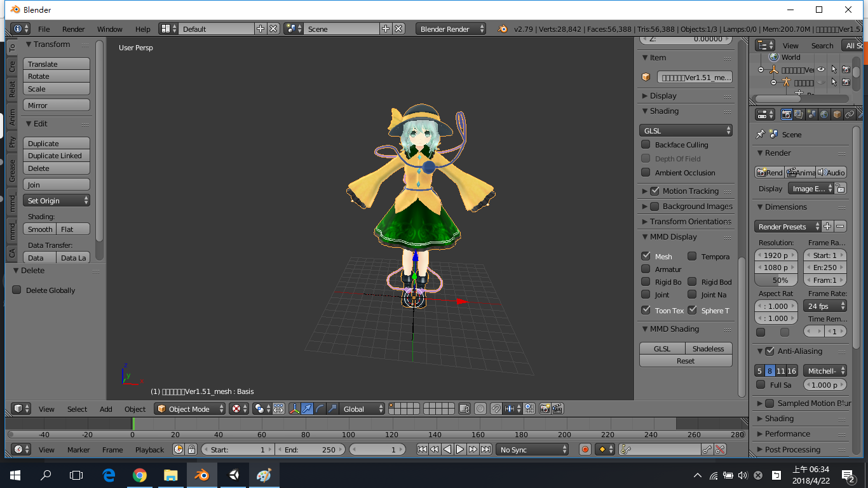The image size is (868, 488).
Task: Open the File menu
Action: [x=44, y=29]
